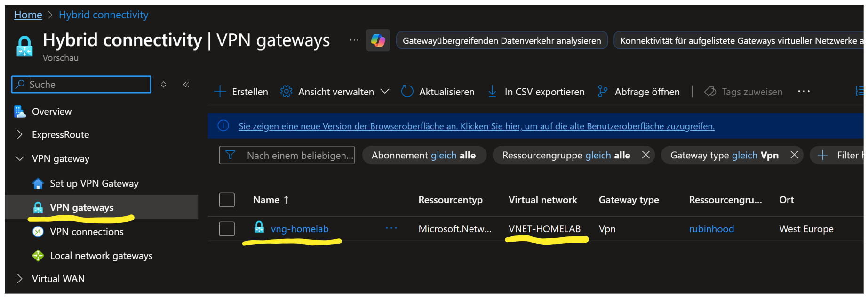Image resolution: width=868 pixels, height=298 pixels.
Task: Open the three-dot menu for the vng-homelab row
Action: 391,228
